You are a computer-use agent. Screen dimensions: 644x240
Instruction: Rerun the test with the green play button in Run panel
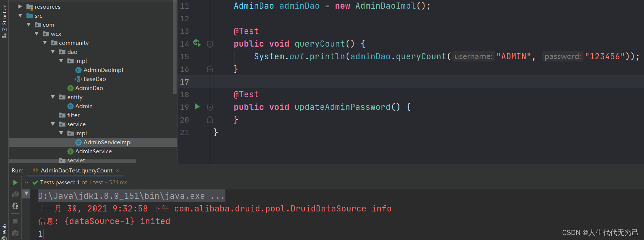click(15, 183)
